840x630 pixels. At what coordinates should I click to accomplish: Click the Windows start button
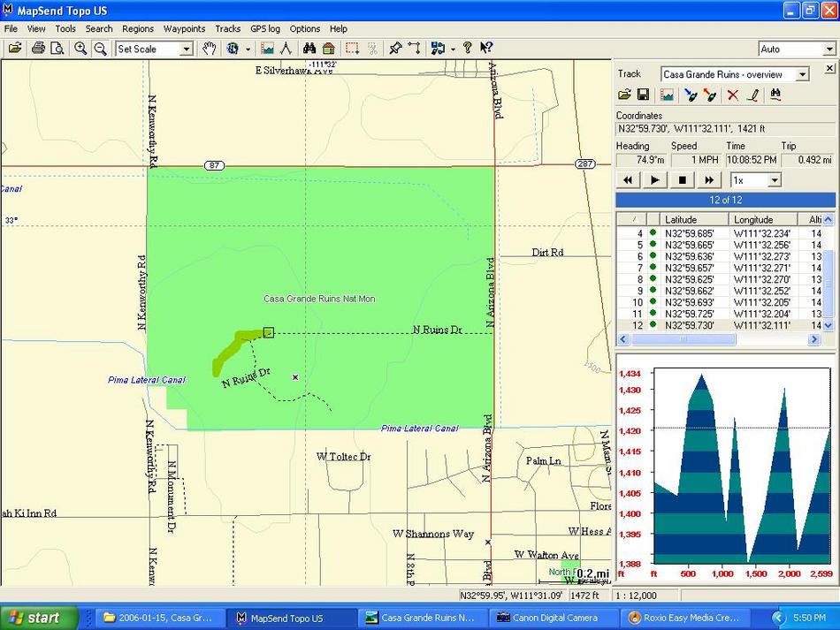[x=39, y=618]
